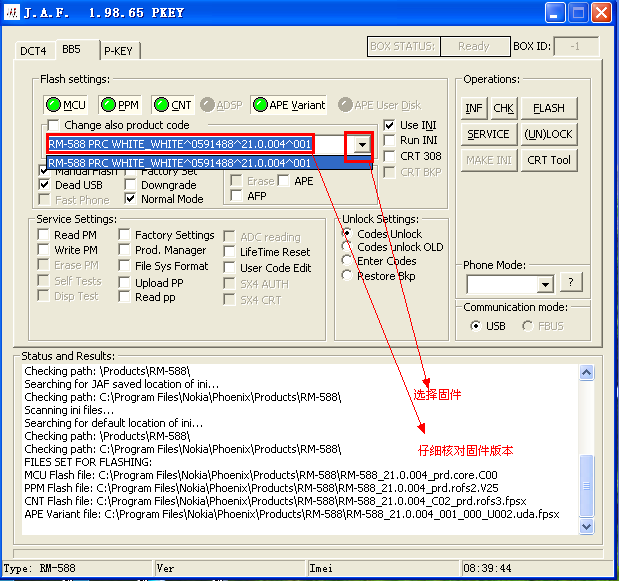The width and height of the screenshot is (619, 581).
Task: Minimize the J.A.F. window
Action: click(x=555, y=13)
